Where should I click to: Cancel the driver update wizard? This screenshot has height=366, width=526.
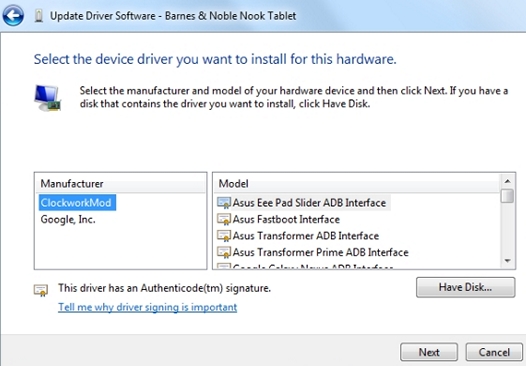494,352
